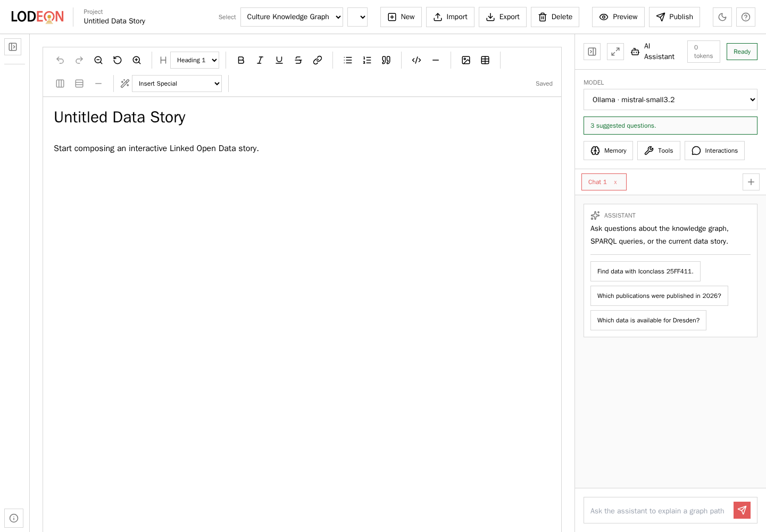766x532 pixels.
Task: Open the Insert Special dropdown
Action: pos(177,84)
